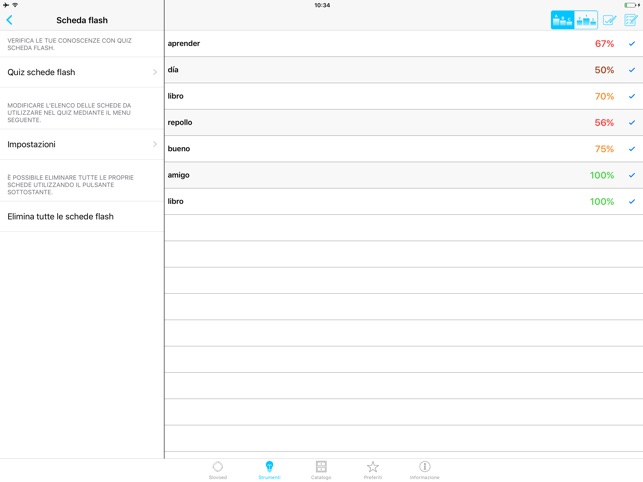Select the word repollo
Viewport: 643px width, 482px height.
tap(180, 122)
